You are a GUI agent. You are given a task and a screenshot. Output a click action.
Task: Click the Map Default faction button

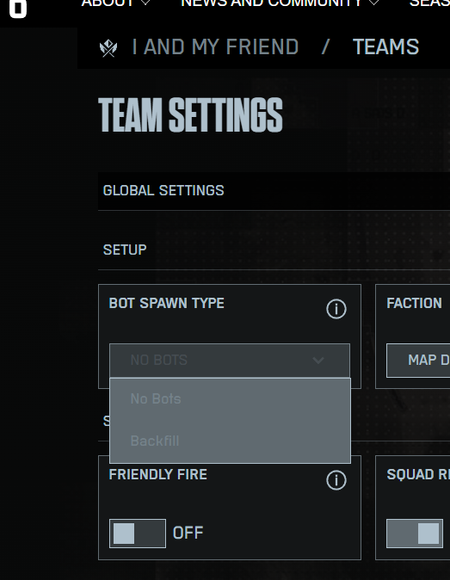pos(418,360)
